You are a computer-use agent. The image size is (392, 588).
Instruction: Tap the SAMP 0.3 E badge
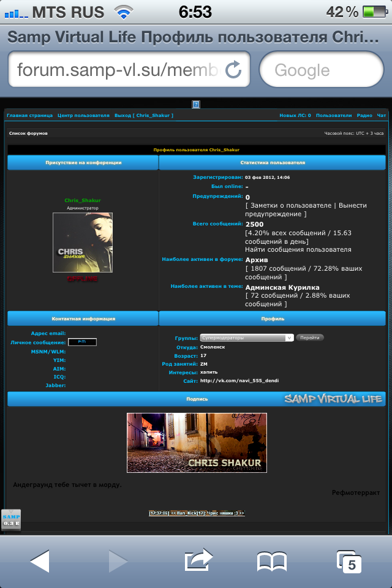pyautogui.click(x=11, y=520)
